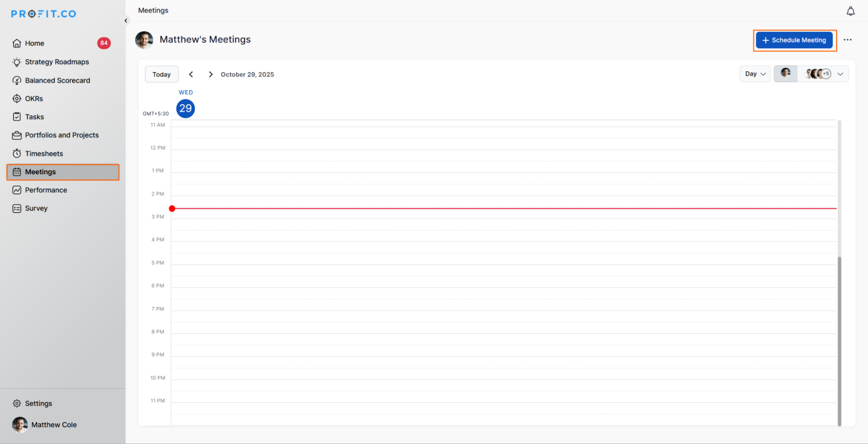Open the Meetings item in the sidebar
868x444 pixels.
[x=63, y=172]
